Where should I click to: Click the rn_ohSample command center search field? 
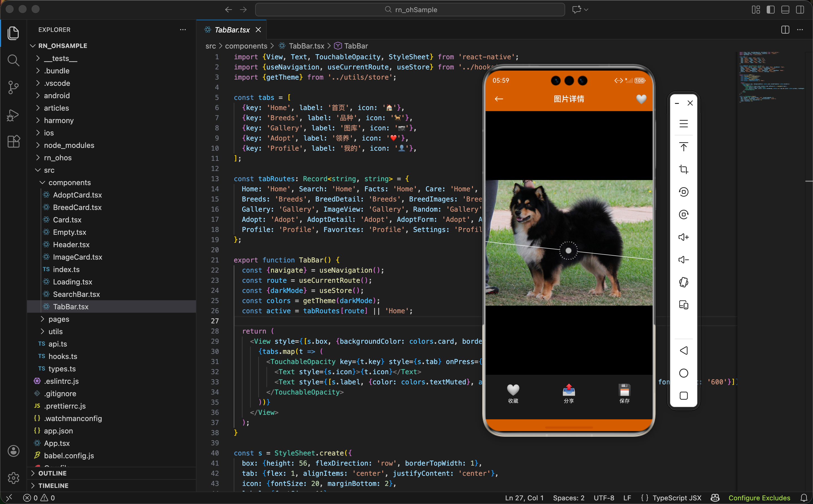tap(410, 10)
